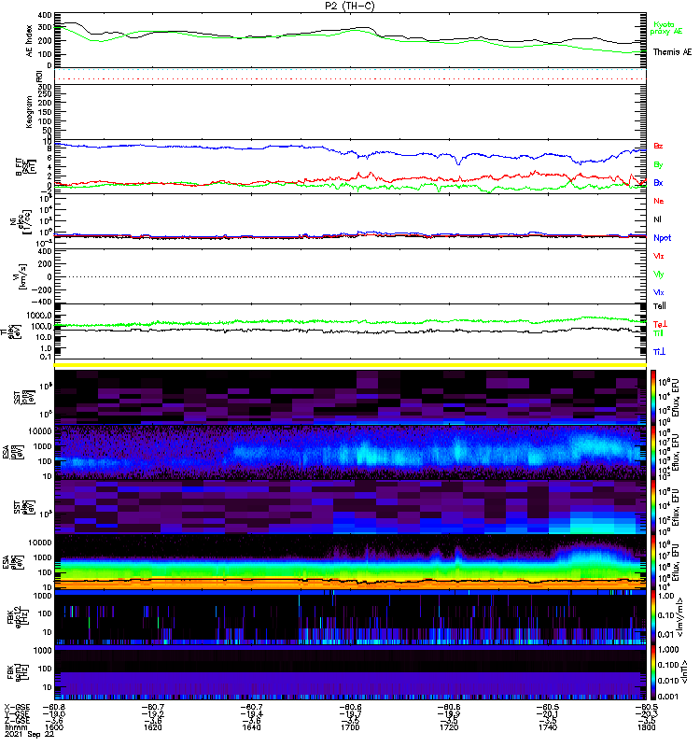Select the red Ne legend entry

pyautogui.click(x=659, y=201)
